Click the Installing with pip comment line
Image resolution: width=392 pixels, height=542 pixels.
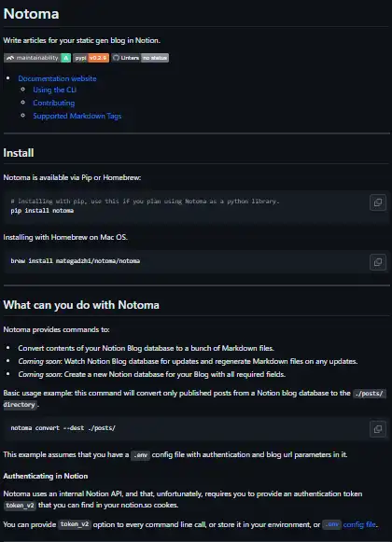tap(145, 202)
